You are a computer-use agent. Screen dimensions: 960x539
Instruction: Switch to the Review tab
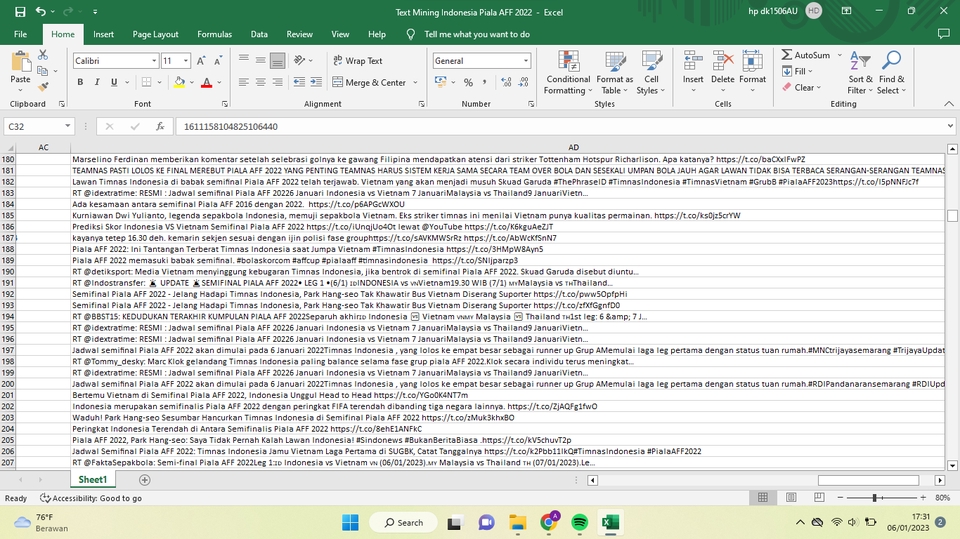point(299,34)
